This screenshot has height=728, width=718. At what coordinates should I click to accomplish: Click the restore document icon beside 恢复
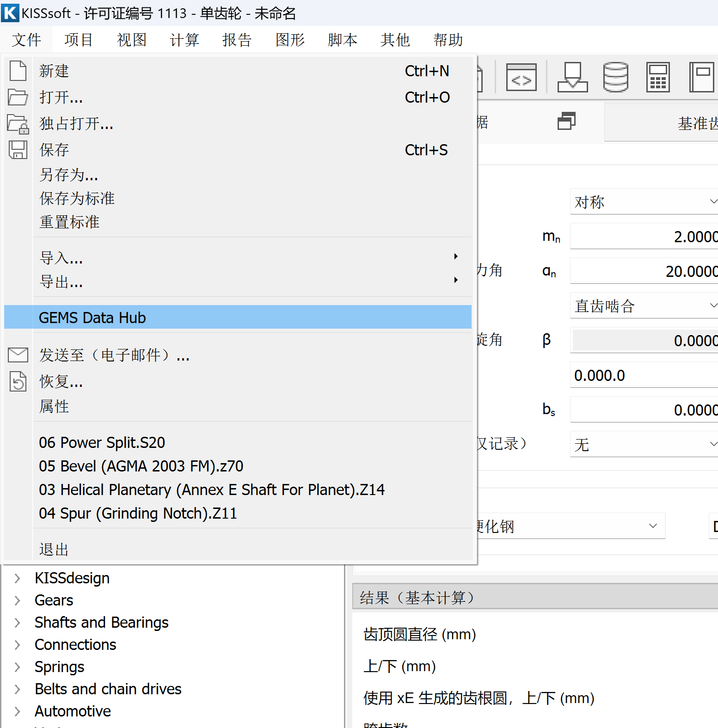pyautogui.click(x=18, y=381)
